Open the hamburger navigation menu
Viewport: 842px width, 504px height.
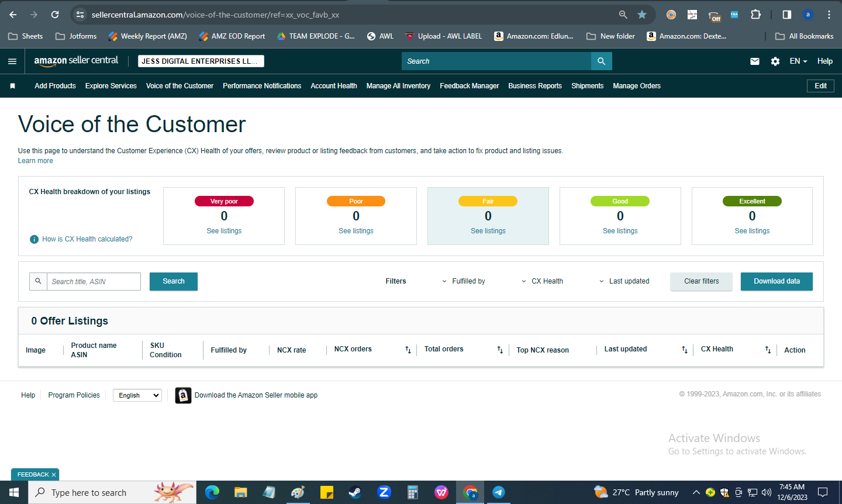pyautogui.click(x=12, y=61)
